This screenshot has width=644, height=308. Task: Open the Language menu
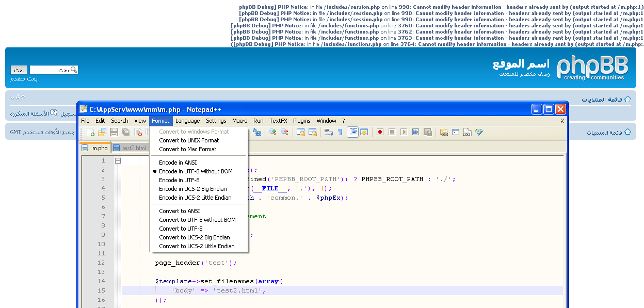point(187,121)
